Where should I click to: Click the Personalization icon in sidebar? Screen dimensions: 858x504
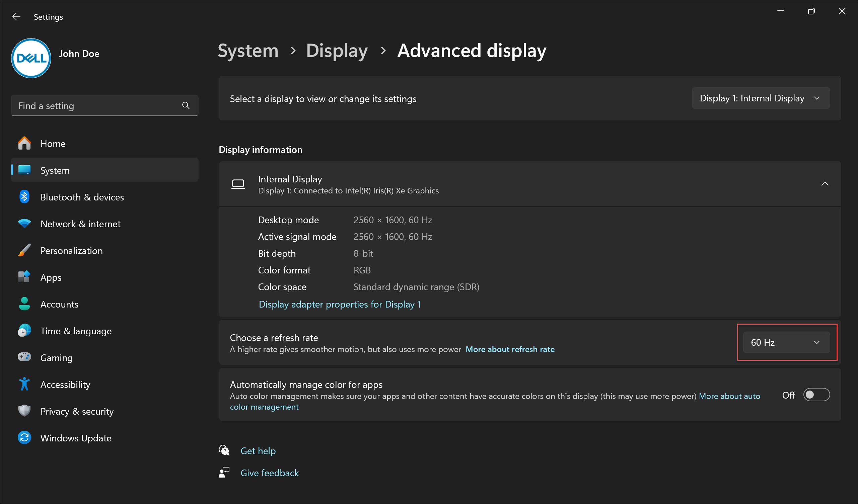[24, 251]
